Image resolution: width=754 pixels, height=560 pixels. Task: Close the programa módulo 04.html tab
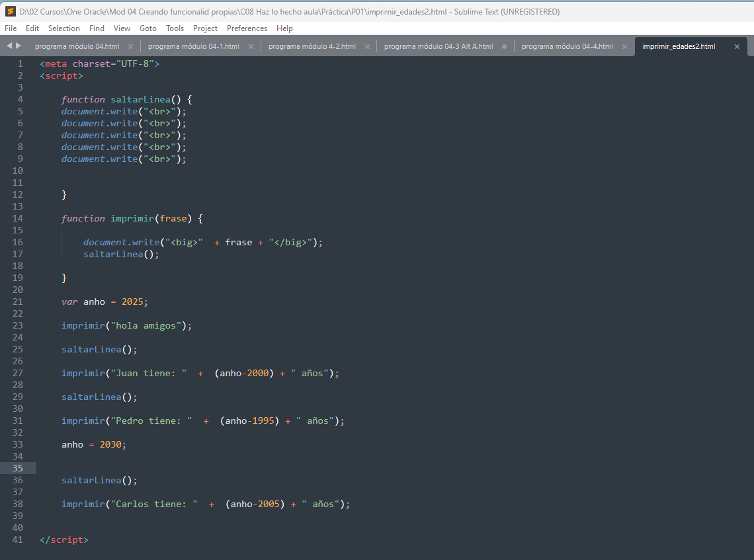(130, 47)
